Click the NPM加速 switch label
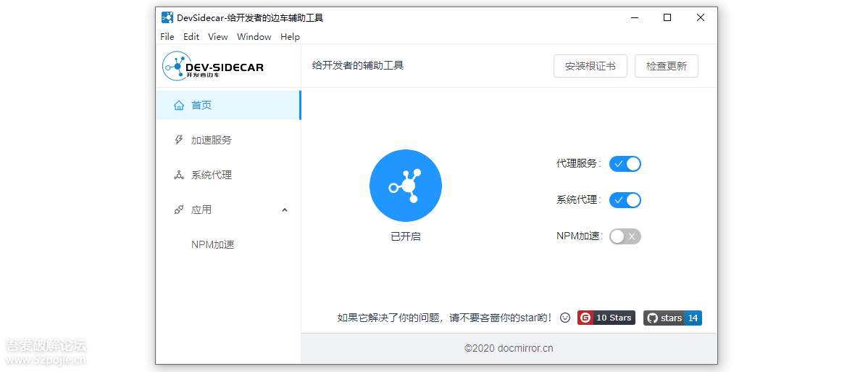This screenshot has width=868, height=372. click(579, 236)
